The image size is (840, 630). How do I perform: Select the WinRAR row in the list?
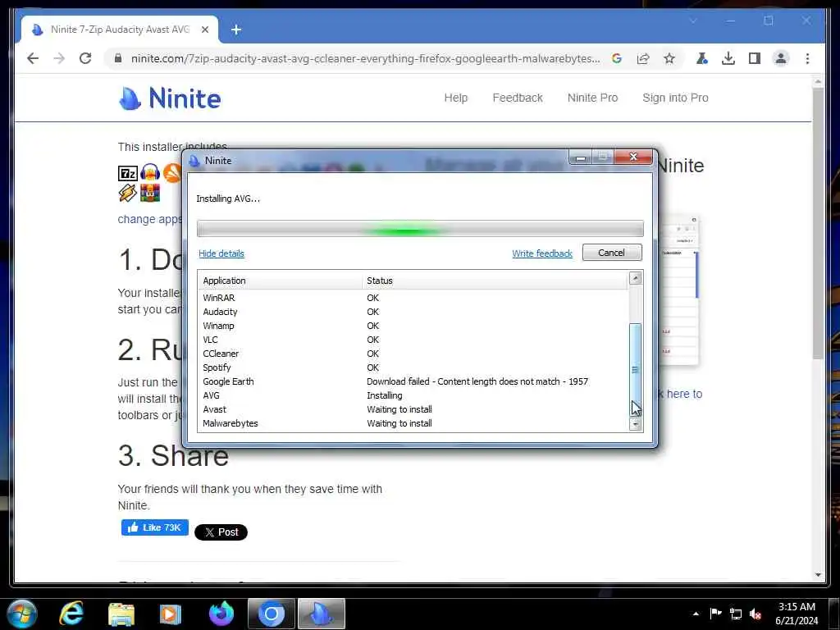[413, 298]
